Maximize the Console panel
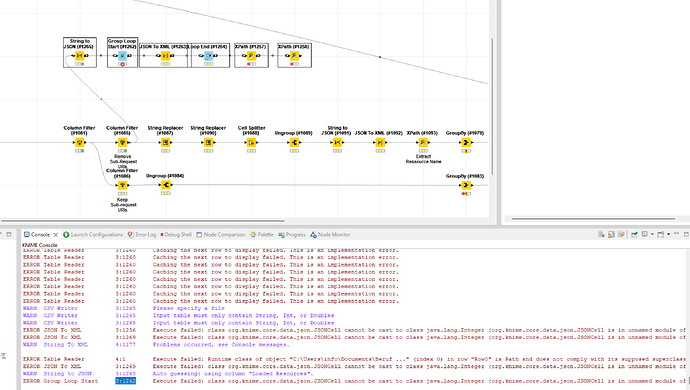This screenshot has width=690, height=390. (x=686, y=234)
